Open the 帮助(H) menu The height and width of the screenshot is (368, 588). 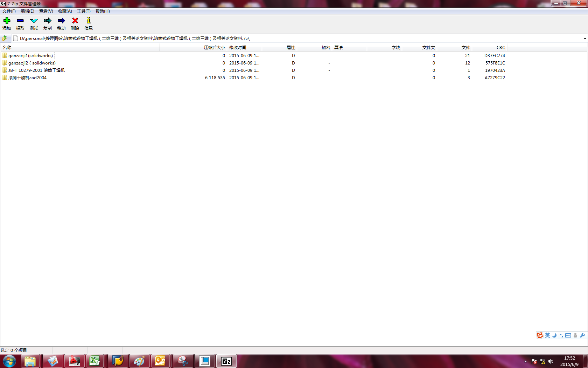tap(103, 11)
